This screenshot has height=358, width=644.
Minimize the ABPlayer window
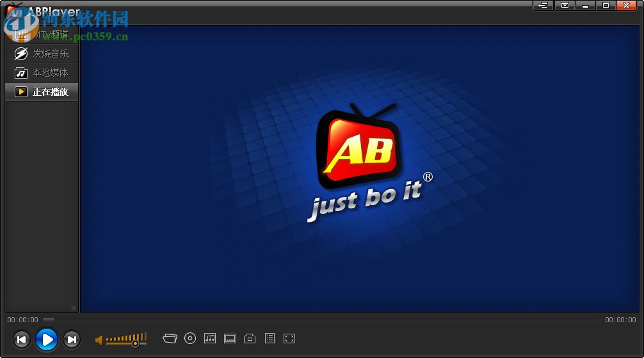(585, 5)
